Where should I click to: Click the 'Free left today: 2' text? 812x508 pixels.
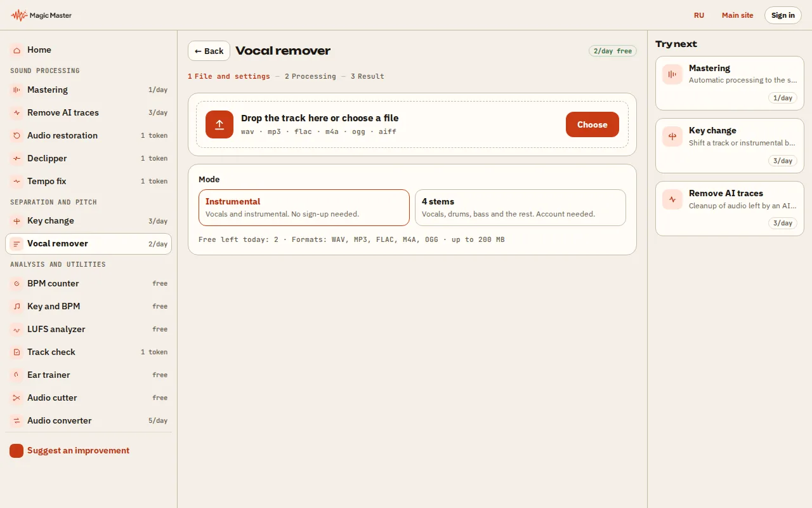click(239, 240)
